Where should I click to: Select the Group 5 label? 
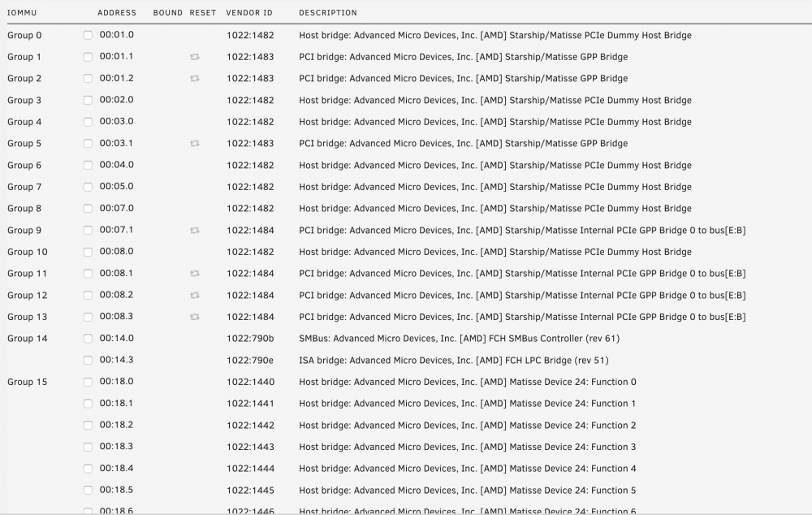pyautogui.click(x=24, y=144)
